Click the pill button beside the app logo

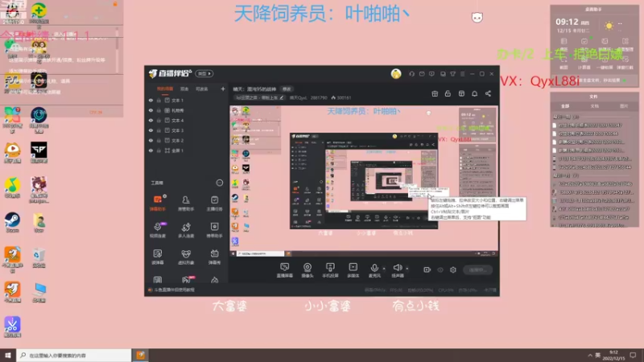[204, 74]
